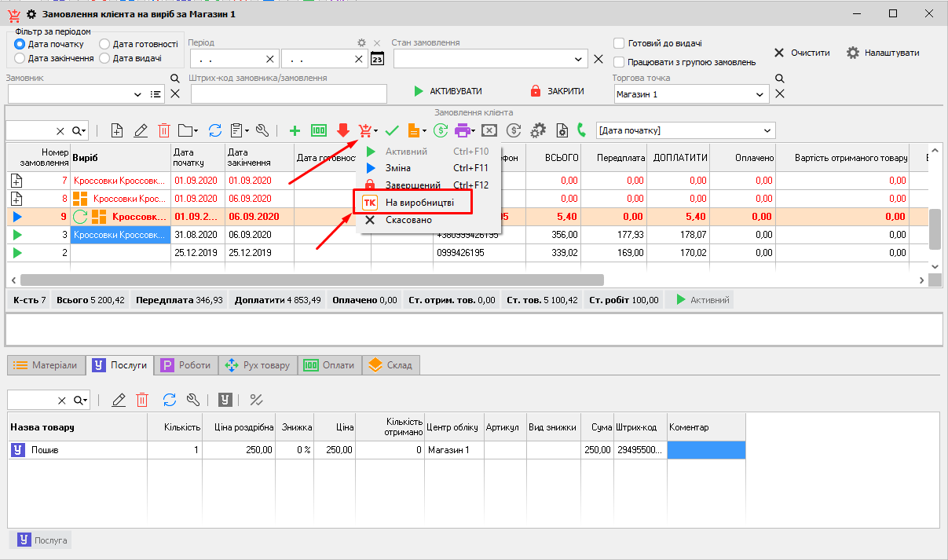The image size is (948, 560).
Task: Click the purple printer icon
Action: click(x=463, y=130)
